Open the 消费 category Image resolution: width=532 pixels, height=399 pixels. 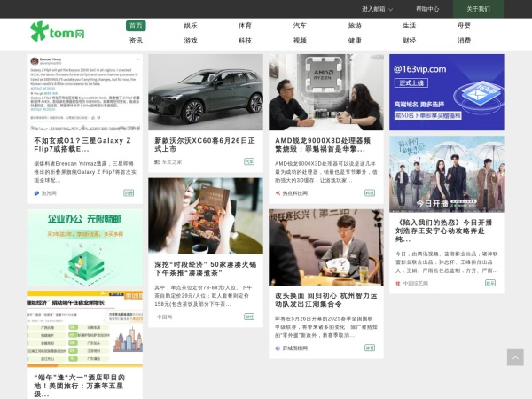(x=464, y=41)
